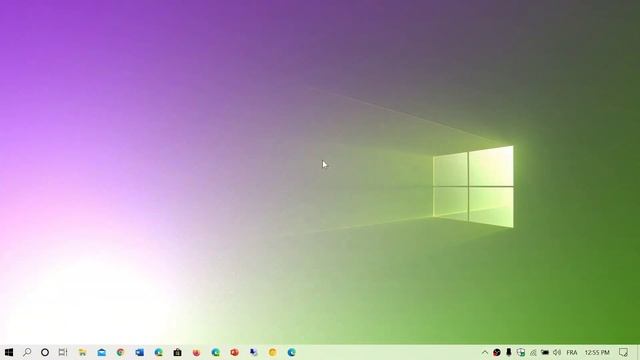640x360 pixels.
Task: Open the Wi-Fi network tray icon
Action: (x=533, y=352)
